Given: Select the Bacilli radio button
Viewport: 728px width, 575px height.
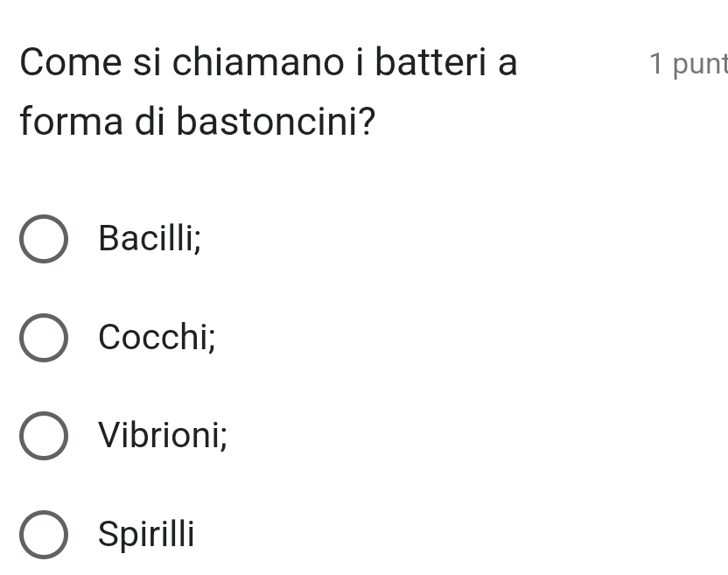Looking at the screenshot, I should 43,239.
